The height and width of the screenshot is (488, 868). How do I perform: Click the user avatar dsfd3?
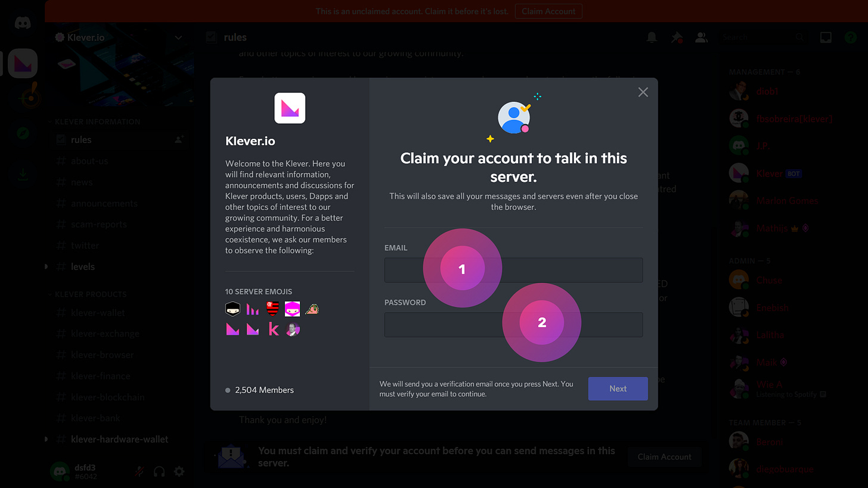(60, 472)
